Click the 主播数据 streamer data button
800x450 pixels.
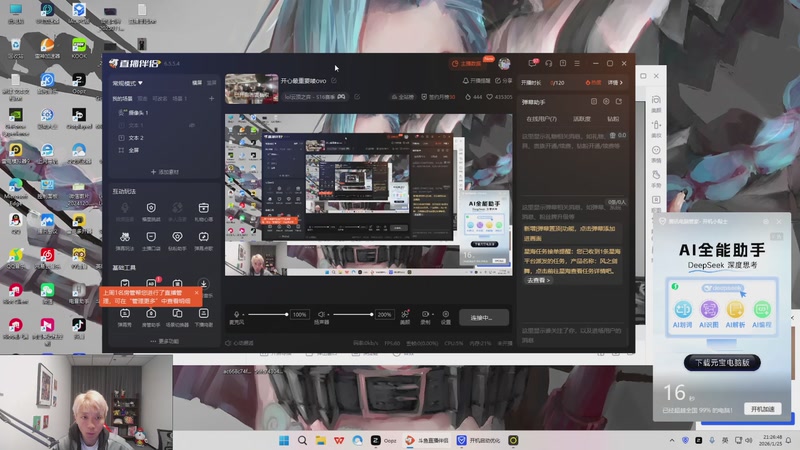coord(466,63)
